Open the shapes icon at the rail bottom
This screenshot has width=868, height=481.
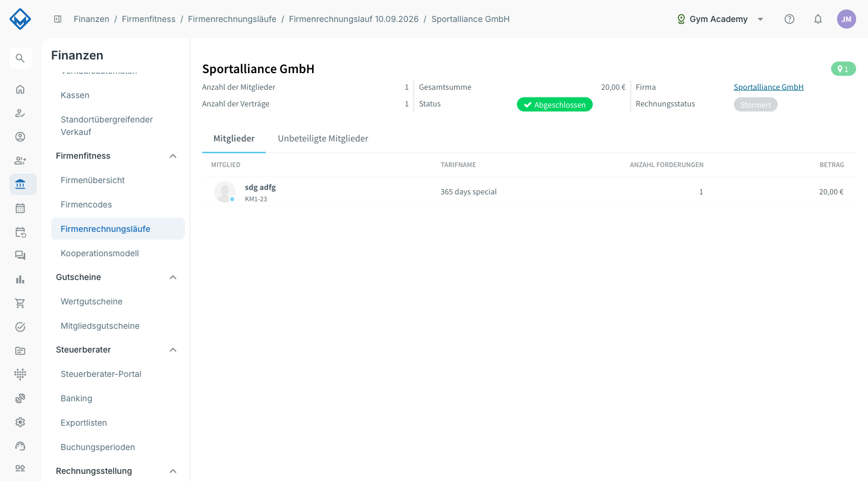pos(20,469)
